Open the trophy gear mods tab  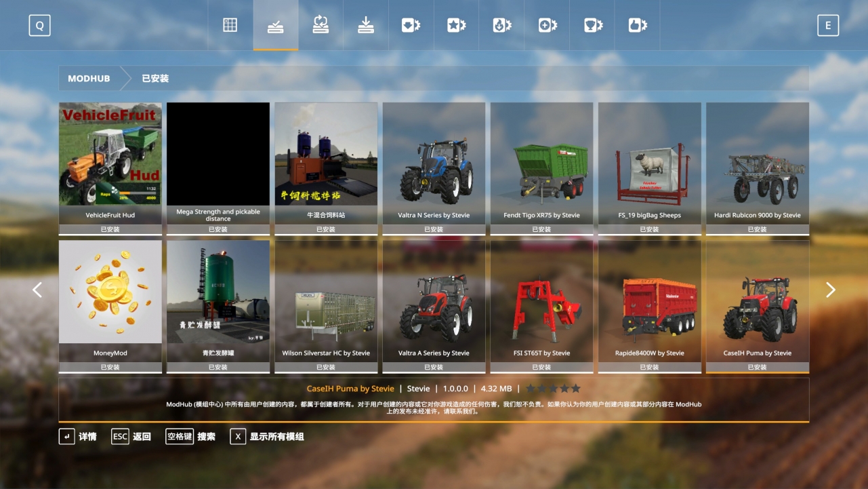[593, 26]
